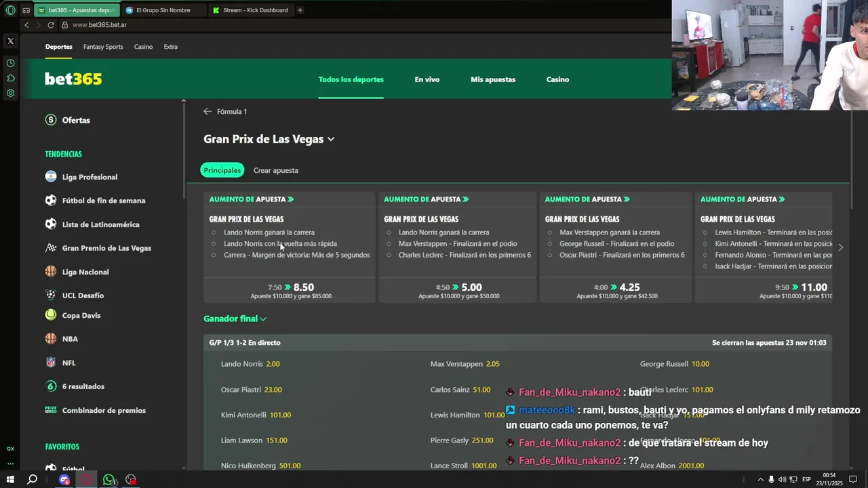Screen dimensions: 868x488
Task: Open browser Settings gear in sidebar
Action: pyautogui.click(x=10, y=93)
